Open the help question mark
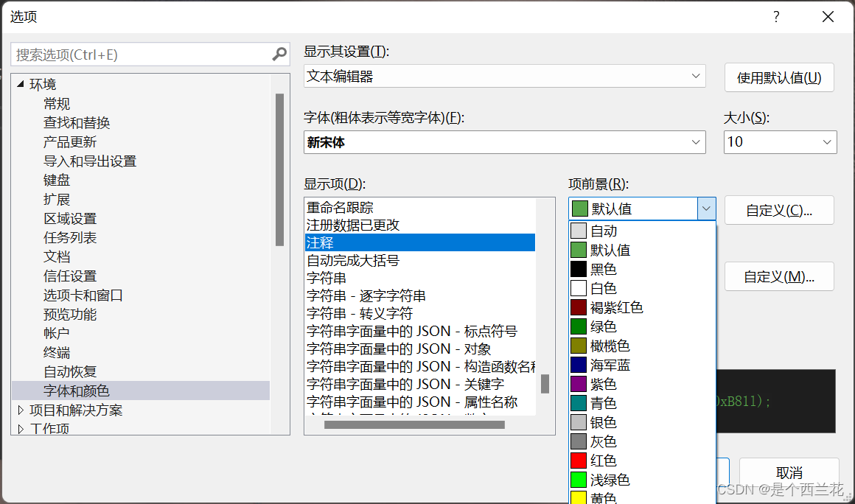The image size is (855, 504). [776, 17]
